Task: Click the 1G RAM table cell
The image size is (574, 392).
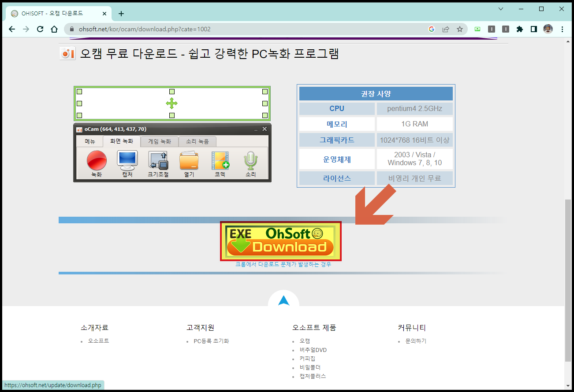Action: click(414, 124)
